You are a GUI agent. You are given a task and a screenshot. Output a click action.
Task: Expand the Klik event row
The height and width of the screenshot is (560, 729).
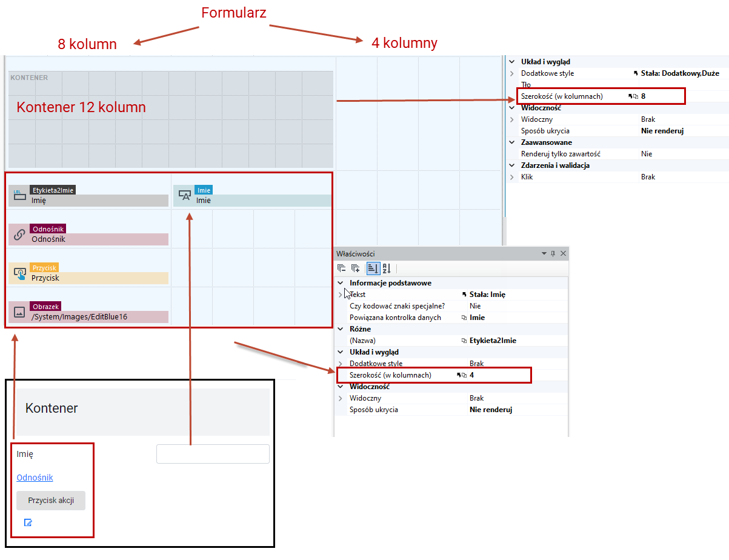[x=512, y=177]
